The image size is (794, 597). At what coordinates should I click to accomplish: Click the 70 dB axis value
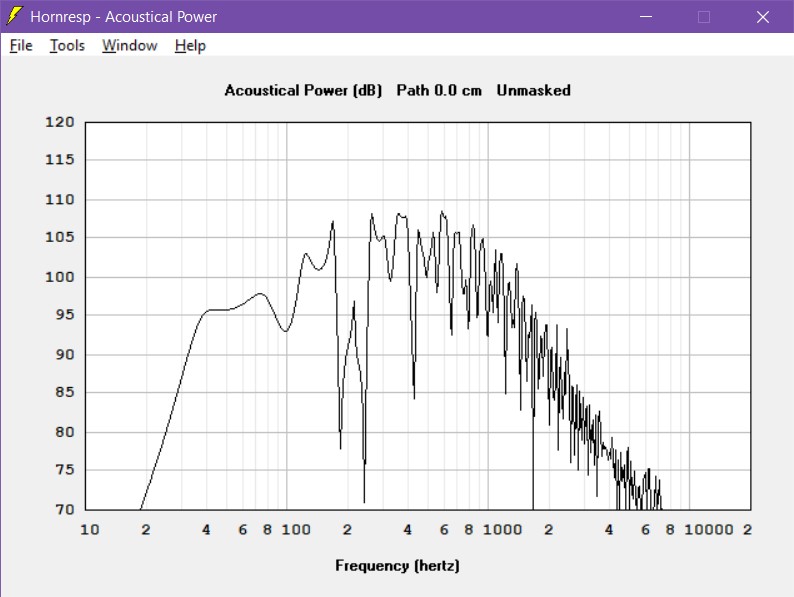pos(65,509)
